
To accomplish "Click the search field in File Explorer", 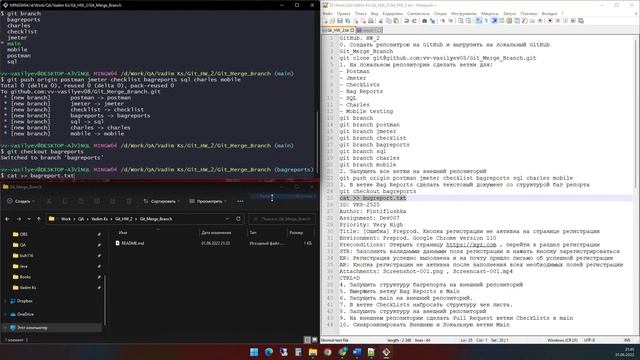I will click(282, 219).
